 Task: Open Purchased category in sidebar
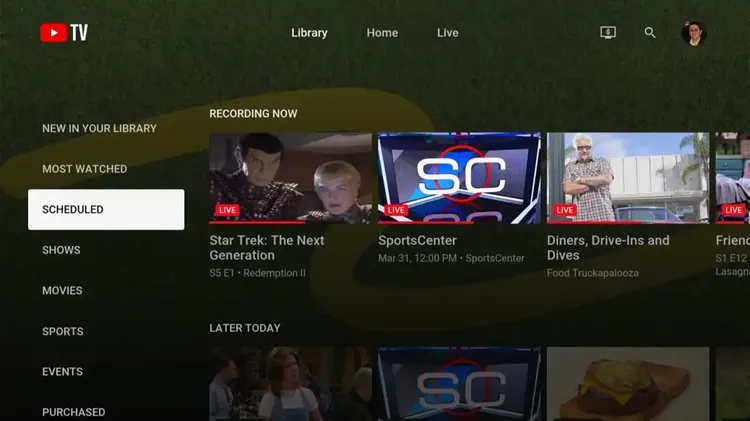click(74, 412)
